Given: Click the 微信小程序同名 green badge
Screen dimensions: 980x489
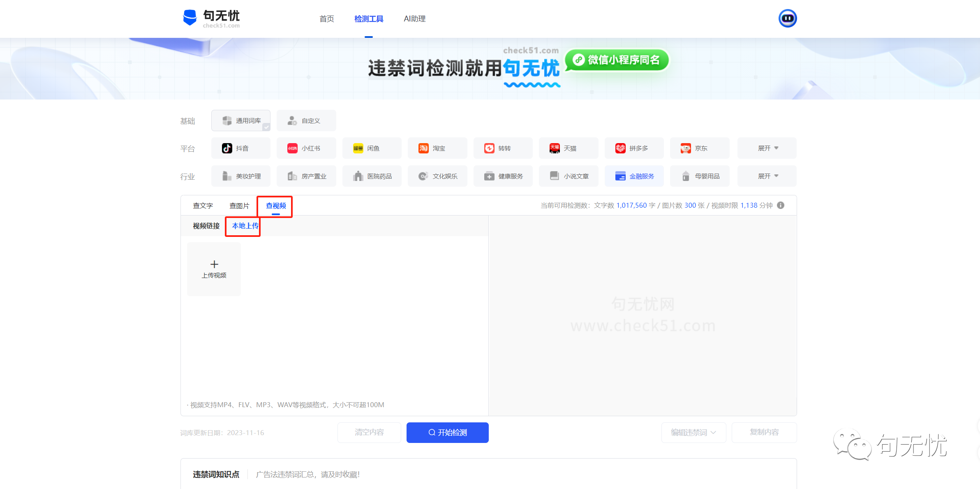Looking at the screenshot, I should [617, 60].
